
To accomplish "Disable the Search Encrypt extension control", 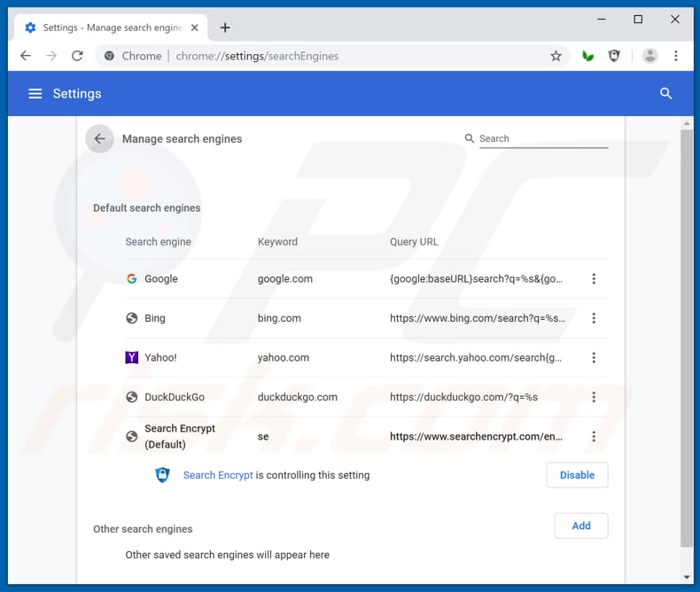I will pos(577,475).
